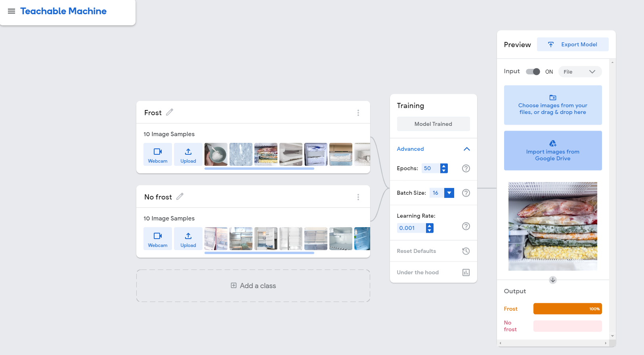This screenshot has height=355, width=644.
Task: Select first No frost fridge thumbnail
Action: click(x=216, y=239)
